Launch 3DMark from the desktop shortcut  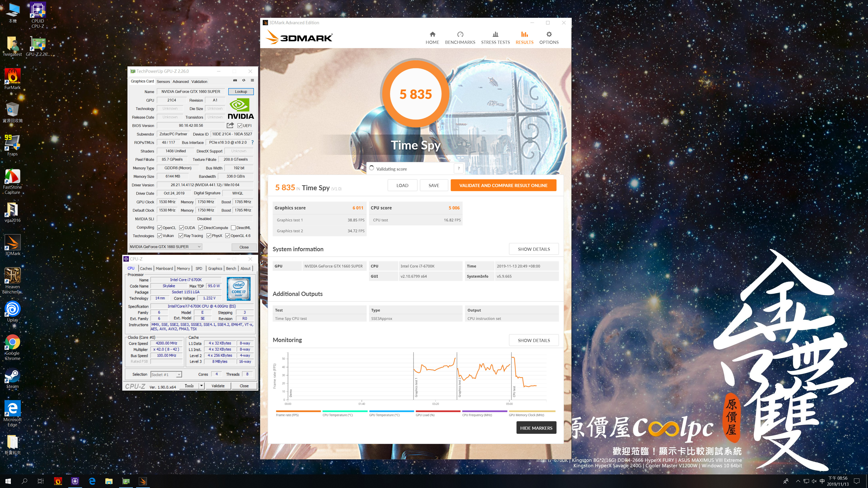pyautogui.click(x=12, y=245)
